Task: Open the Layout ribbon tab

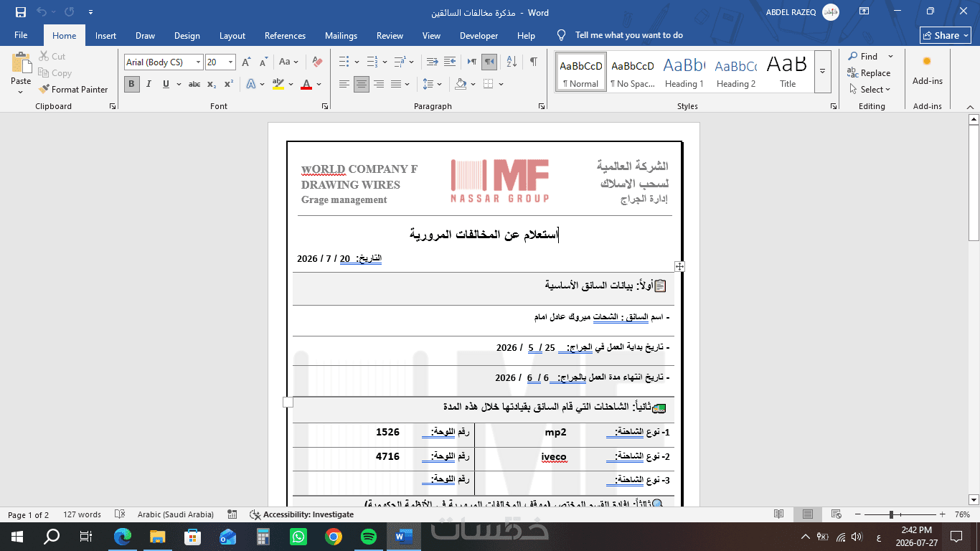Action: point(232,35)
